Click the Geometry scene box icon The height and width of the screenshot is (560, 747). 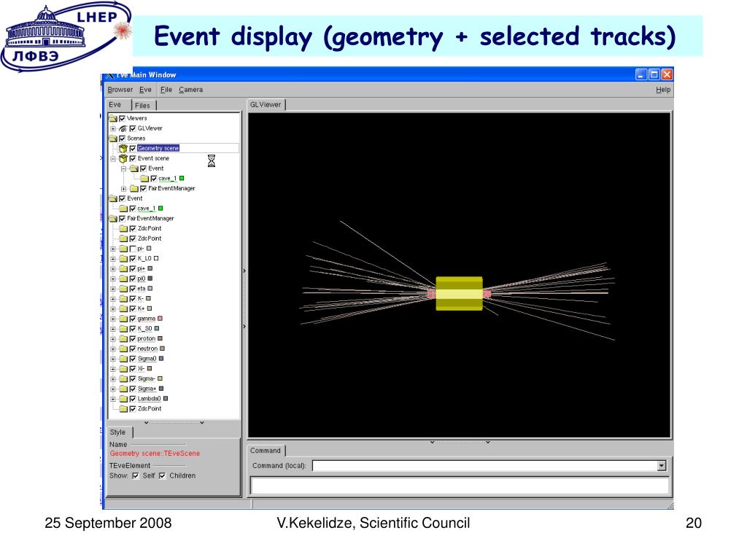123,149
